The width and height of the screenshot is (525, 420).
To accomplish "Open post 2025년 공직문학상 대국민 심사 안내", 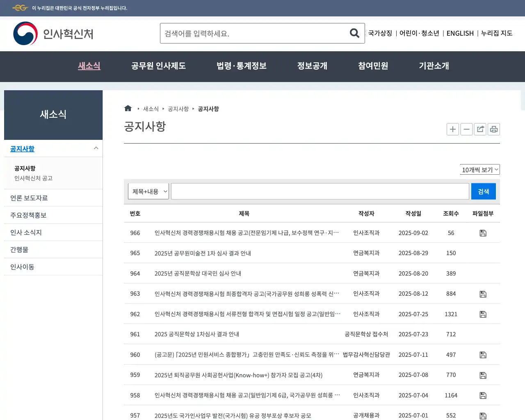I will pos(198,274).
